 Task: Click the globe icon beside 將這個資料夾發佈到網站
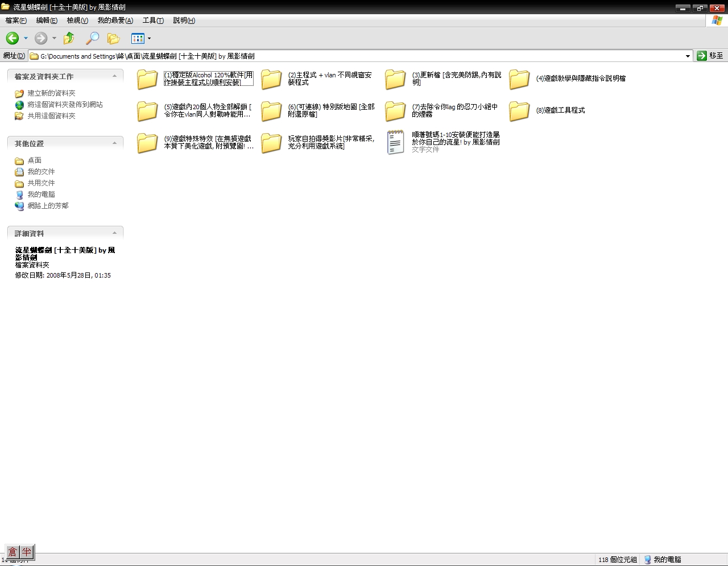tap(19, 105)
